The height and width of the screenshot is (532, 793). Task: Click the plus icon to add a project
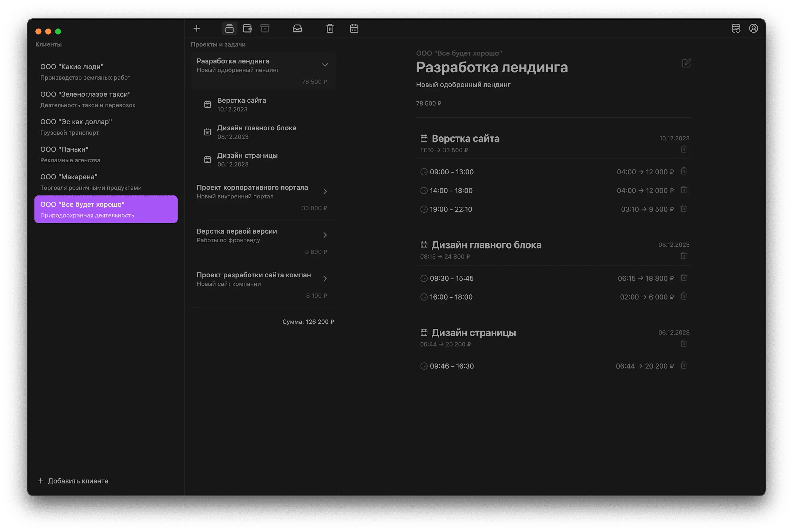click(197, 29)
